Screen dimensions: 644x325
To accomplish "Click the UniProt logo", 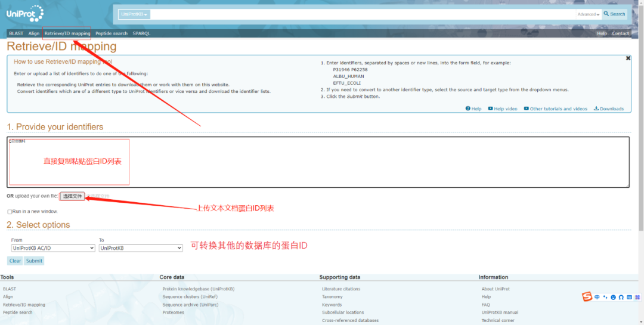I will (x=25, y=14).
